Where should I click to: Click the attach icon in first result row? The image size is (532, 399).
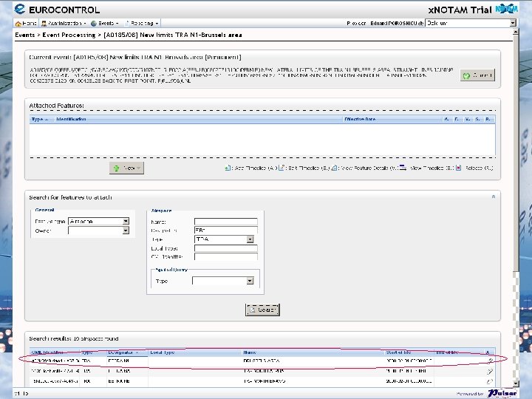[490, 361]
